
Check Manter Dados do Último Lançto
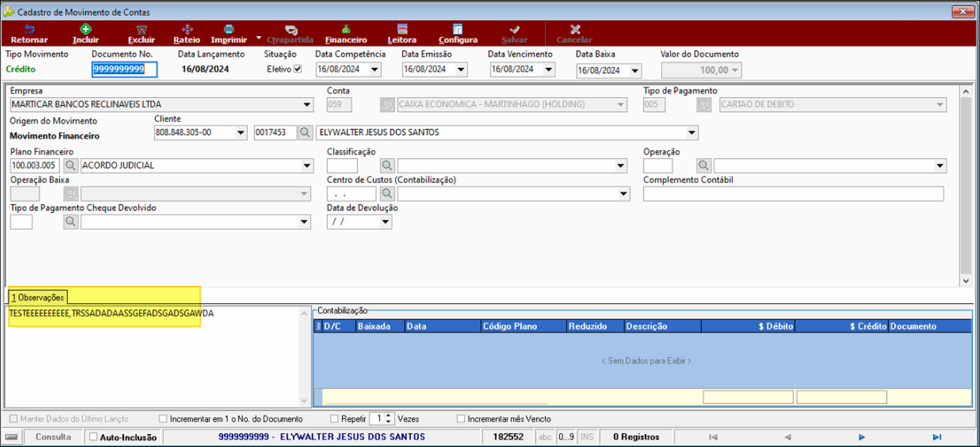pyautogui.click(x=14, y=419)
